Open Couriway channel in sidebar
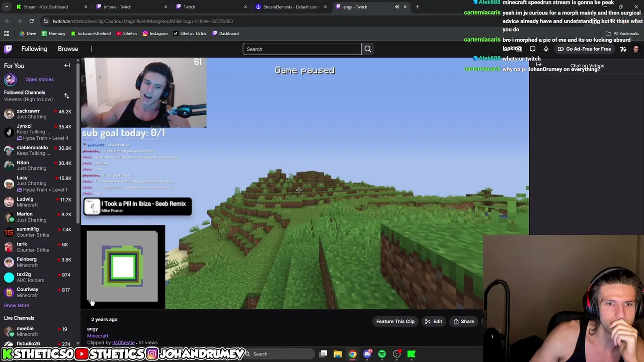Viewport: 644px width, 362px height. pyautogui.click(x=38, y=292)
